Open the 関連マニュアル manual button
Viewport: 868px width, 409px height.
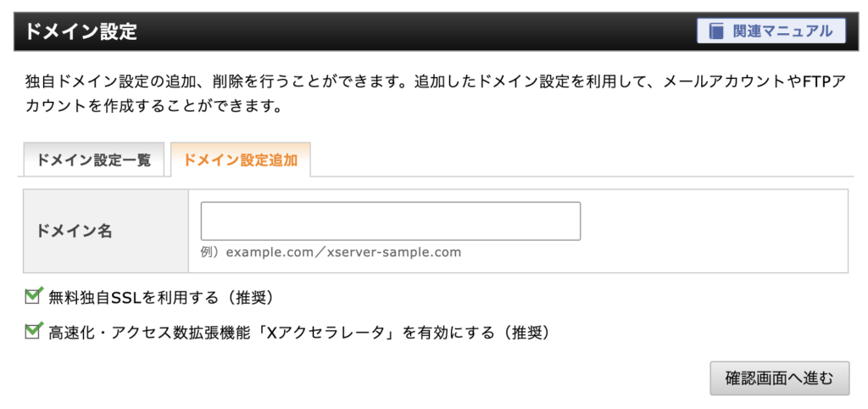771,31
